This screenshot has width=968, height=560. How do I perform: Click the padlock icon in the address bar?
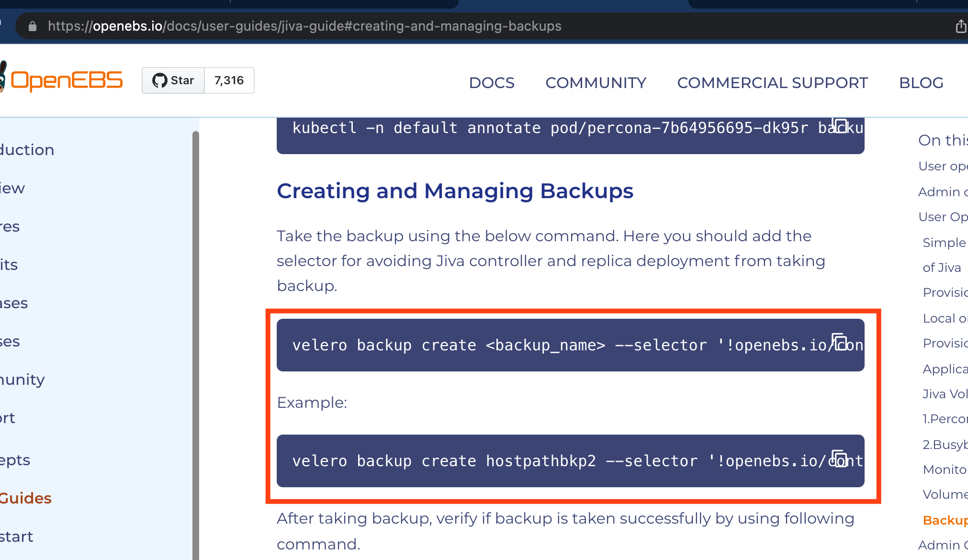pos(32,26)
